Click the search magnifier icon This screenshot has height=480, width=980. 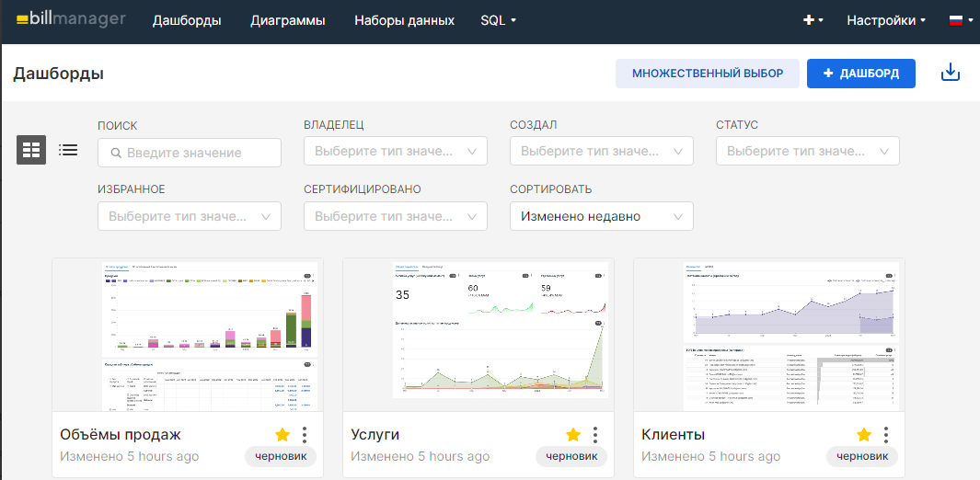tap(116, 153)
